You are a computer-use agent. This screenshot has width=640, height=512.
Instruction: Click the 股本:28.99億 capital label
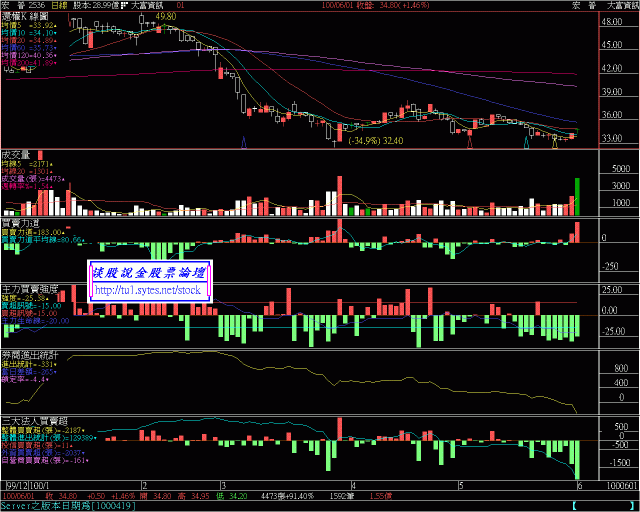96,5
